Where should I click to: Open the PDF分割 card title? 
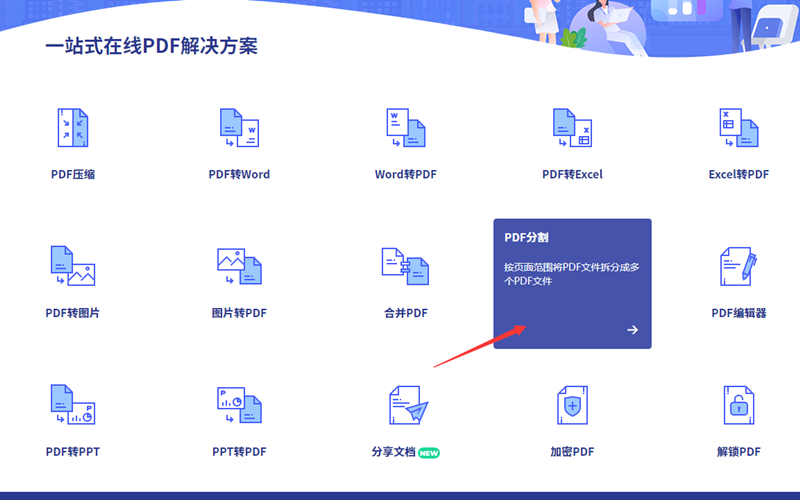[x=526, y=238]
